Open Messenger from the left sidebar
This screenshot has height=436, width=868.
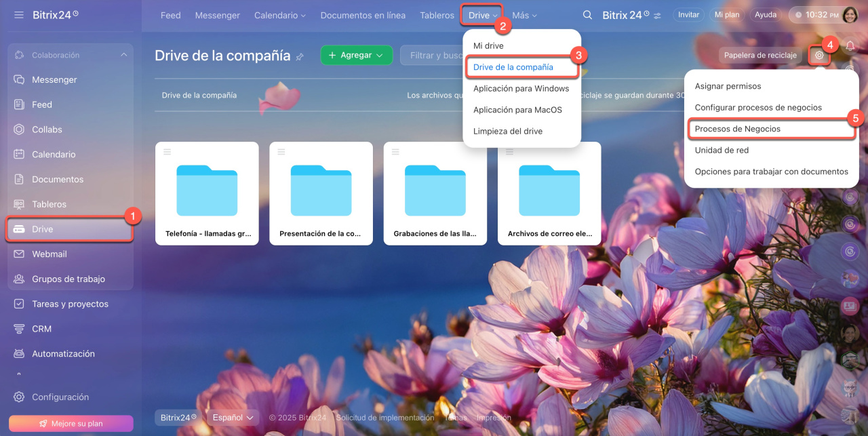click(x=54, y=80)
